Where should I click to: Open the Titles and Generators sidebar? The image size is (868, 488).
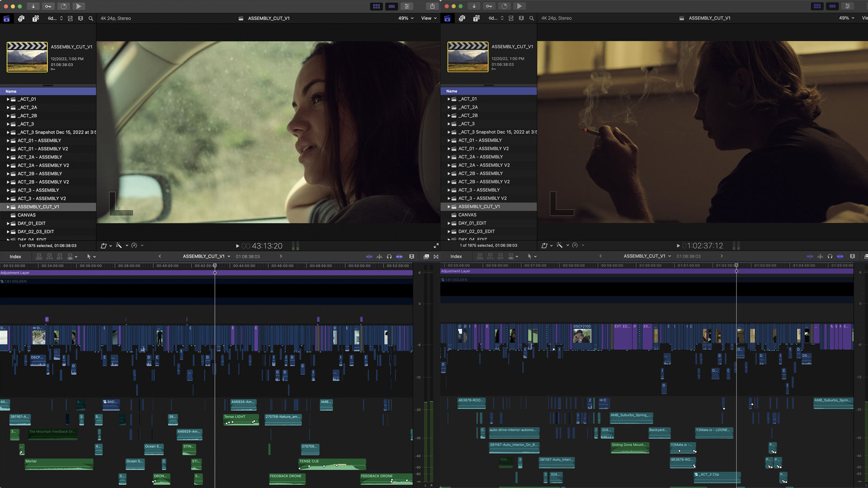point(35,18)
